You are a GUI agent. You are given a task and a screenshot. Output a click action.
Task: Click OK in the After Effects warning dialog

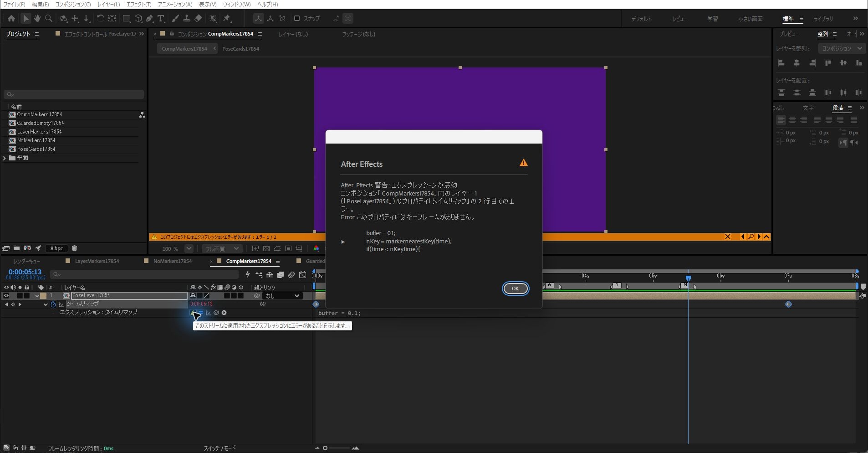(516, 288)
